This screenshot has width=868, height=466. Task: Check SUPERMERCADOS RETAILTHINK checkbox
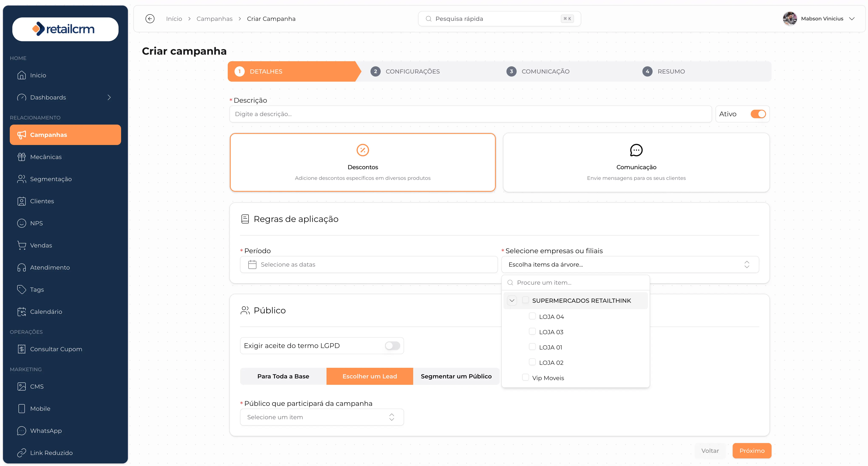click(x=525, y=300)
